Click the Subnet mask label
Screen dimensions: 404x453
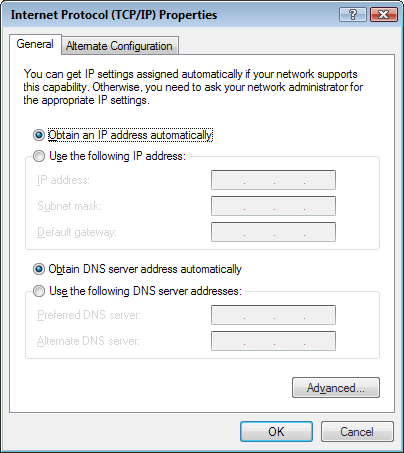[x=69, y=206]
